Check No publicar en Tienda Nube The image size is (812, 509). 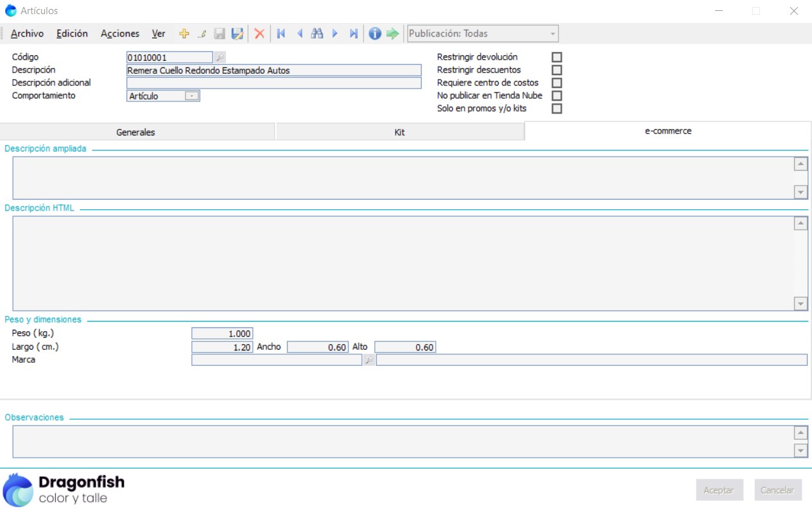(x=557, y=96)
